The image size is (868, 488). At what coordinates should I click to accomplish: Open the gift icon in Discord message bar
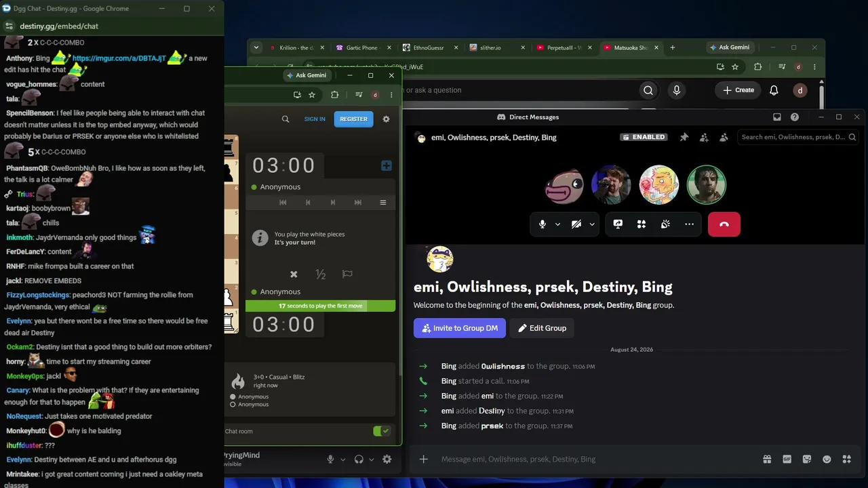tap(767, 459)
